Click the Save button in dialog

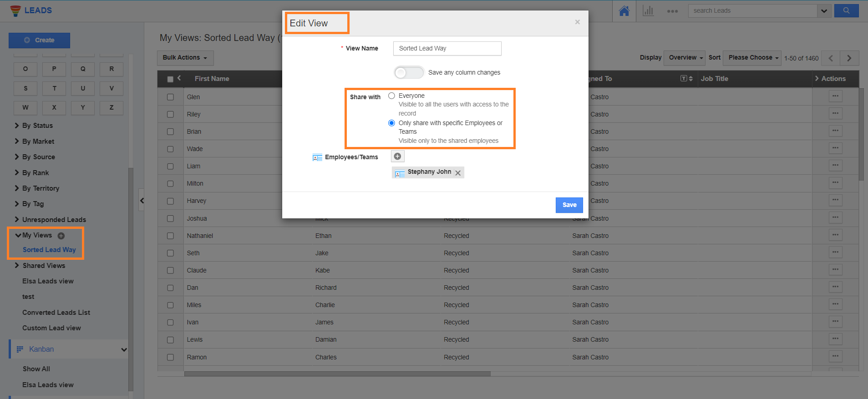click(x=569, y=205)
